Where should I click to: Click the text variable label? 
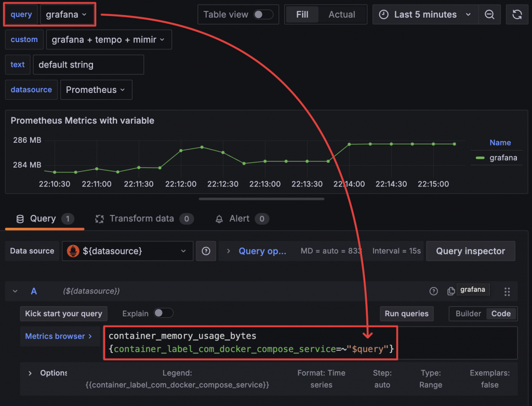(18, 65)
